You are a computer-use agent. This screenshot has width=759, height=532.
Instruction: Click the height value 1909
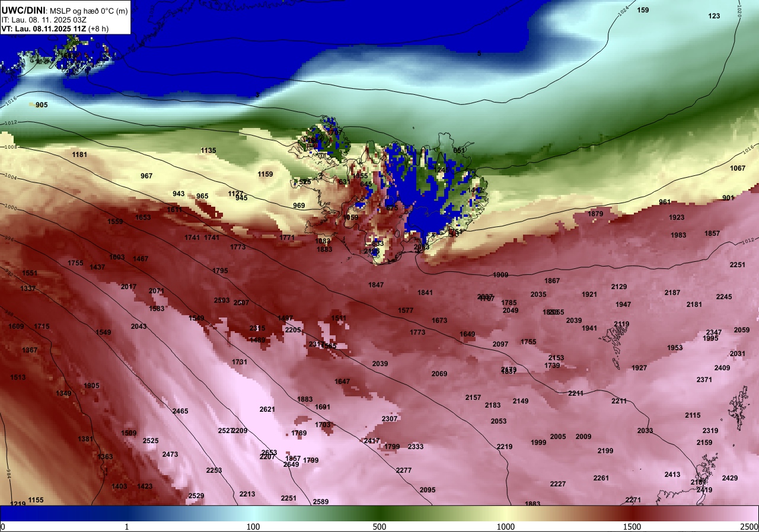point(500,275)
